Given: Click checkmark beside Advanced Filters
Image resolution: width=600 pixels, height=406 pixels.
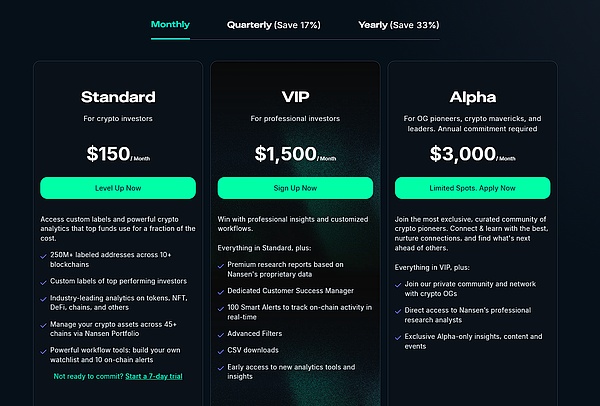Looking at the screenshot, I should click(x=220, y=333).
